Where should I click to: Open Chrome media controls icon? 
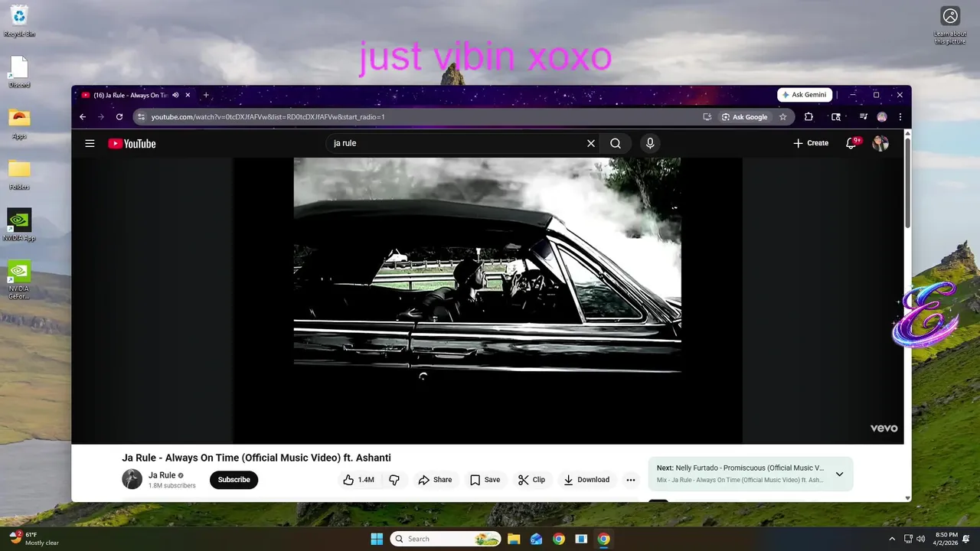point(864,117)
